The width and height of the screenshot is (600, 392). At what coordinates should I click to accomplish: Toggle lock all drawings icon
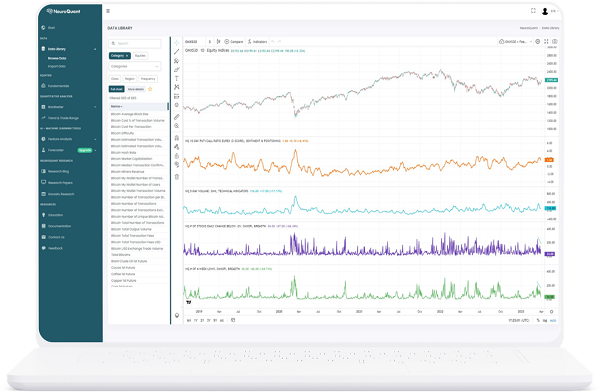177,155
